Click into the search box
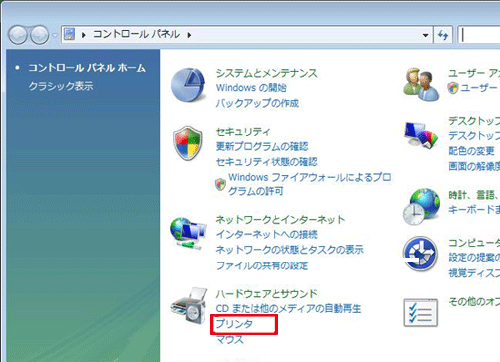 pyautogui.click(x=479, y=35)
